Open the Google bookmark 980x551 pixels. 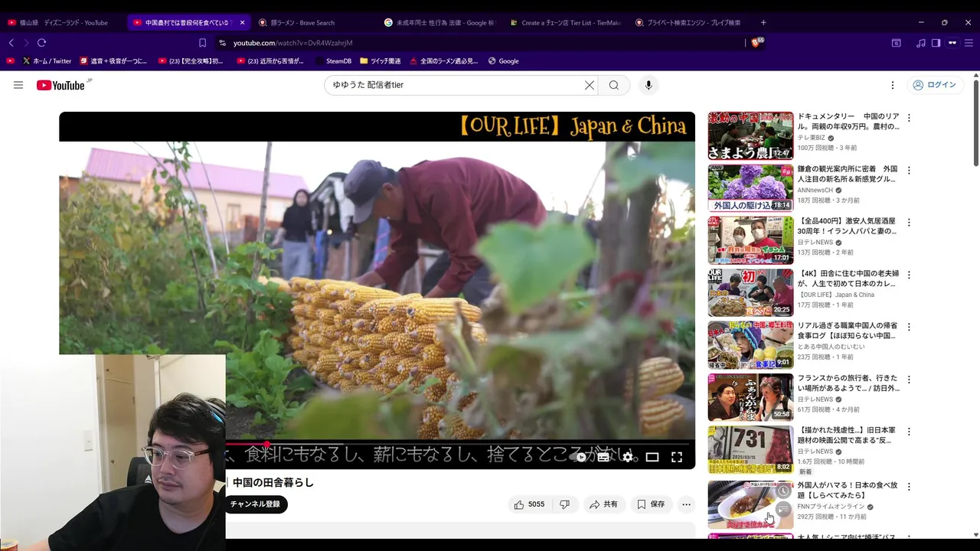[504, 61]
